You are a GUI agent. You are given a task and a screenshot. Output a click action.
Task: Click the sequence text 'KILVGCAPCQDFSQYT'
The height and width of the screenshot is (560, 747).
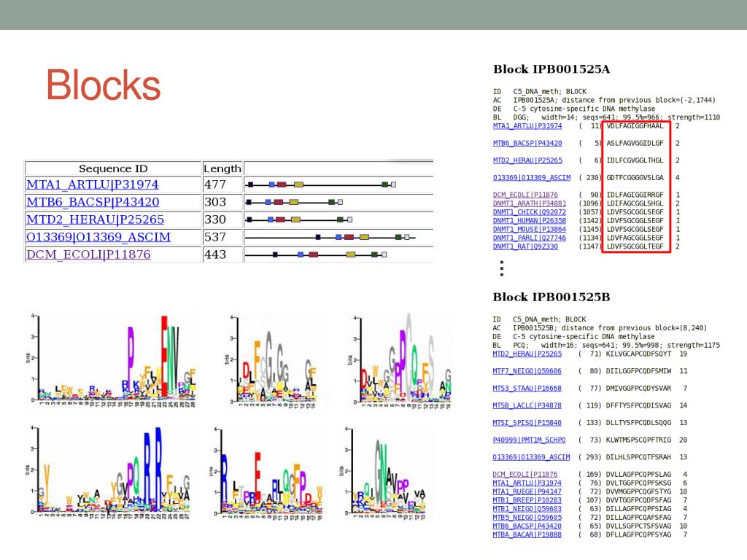[638, 354]
